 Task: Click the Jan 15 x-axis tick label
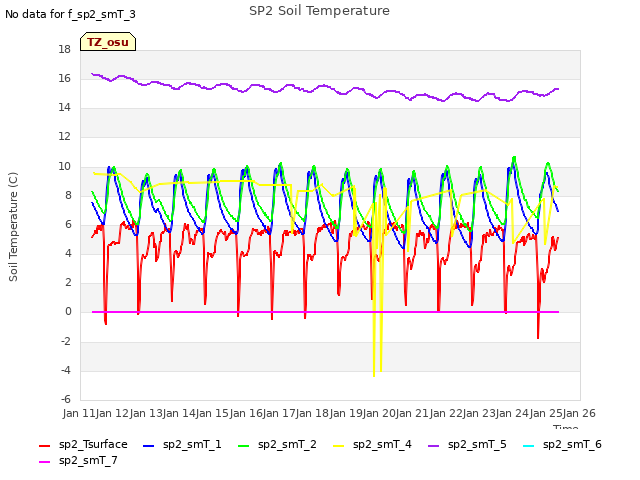(212, 413)
